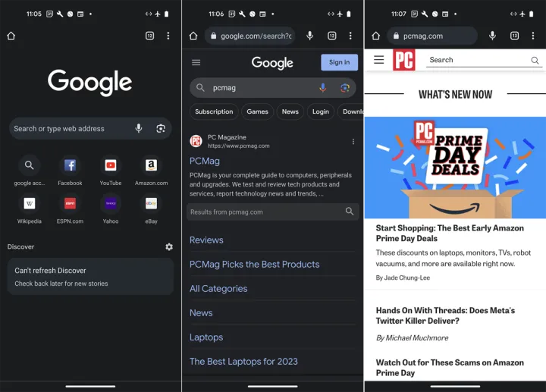Viewport: 546px width, 392px height.
Task: Tap the ESPN.com shortcut icon
Action: [70, 203]
